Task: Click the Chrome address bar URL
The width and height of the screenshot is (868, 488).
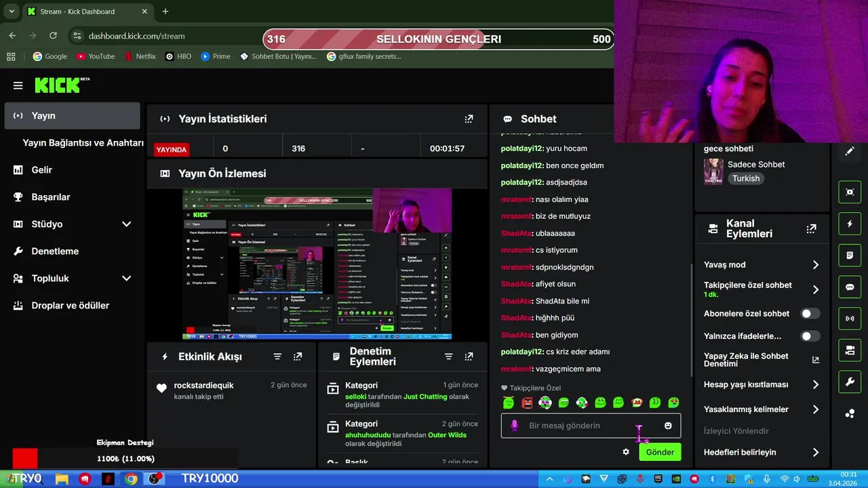Action: pyautogui.click(x=136, y=36)
